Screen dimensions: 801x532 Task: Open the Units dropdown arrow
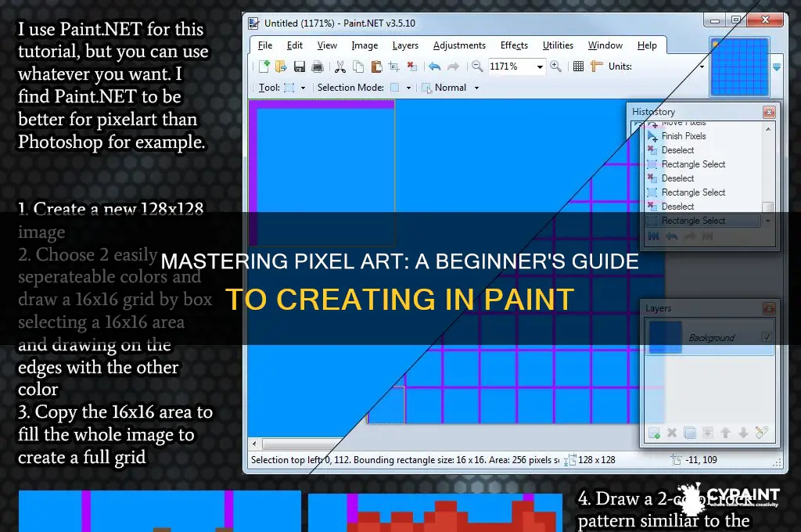point(702,66)
